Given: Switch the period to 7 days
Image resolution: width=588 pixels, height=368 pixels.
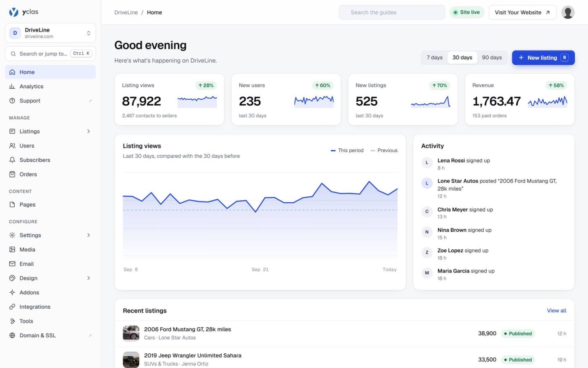Looking at the screenshot, I should pyautogui.click(x=435, y=58).
